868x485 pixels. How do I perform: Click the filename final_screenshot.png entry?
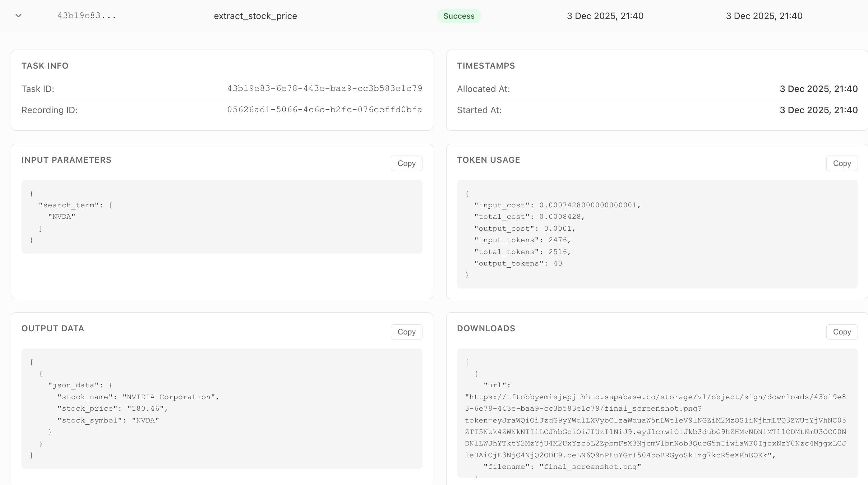coord(590,467)
